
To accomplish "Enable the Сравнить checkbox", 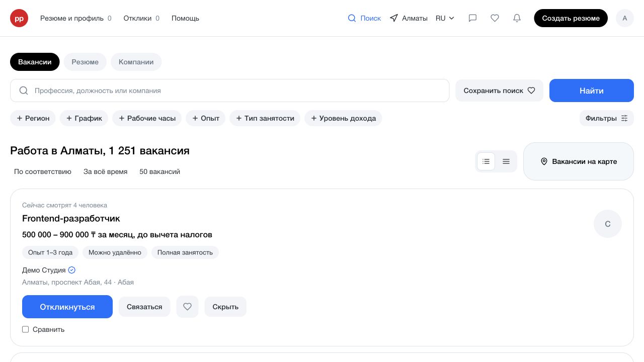I will (x=26, y=329).
